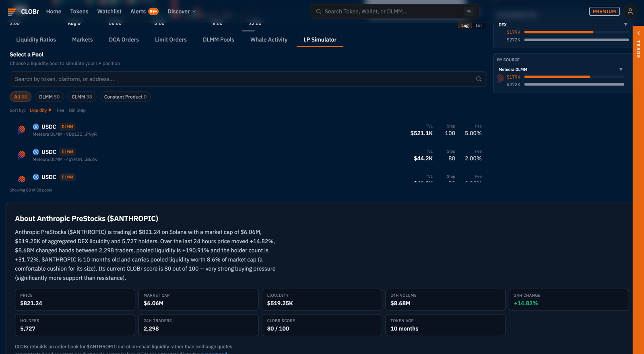Filter pools by CLMM 38

82,97
